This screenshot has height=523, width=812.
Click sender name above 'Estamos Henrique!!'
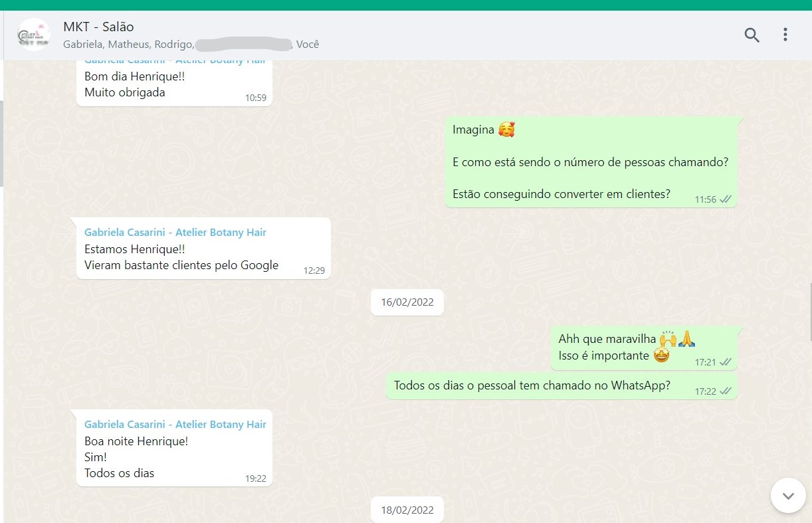[175, 233]
